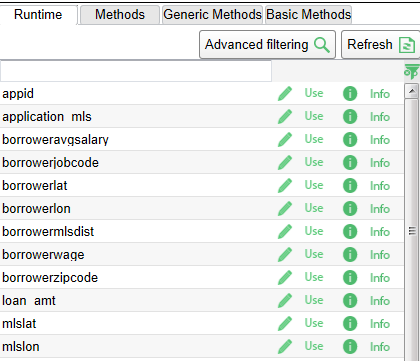Click the pencil icon for borrowerwage
Screen dimensions: 420x361
285,255
